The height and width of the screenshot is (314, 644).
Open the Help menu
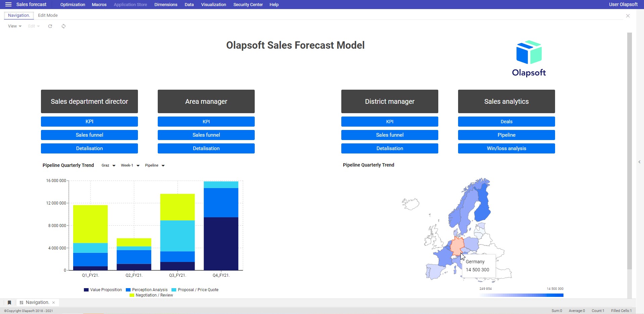pos(274,4)
